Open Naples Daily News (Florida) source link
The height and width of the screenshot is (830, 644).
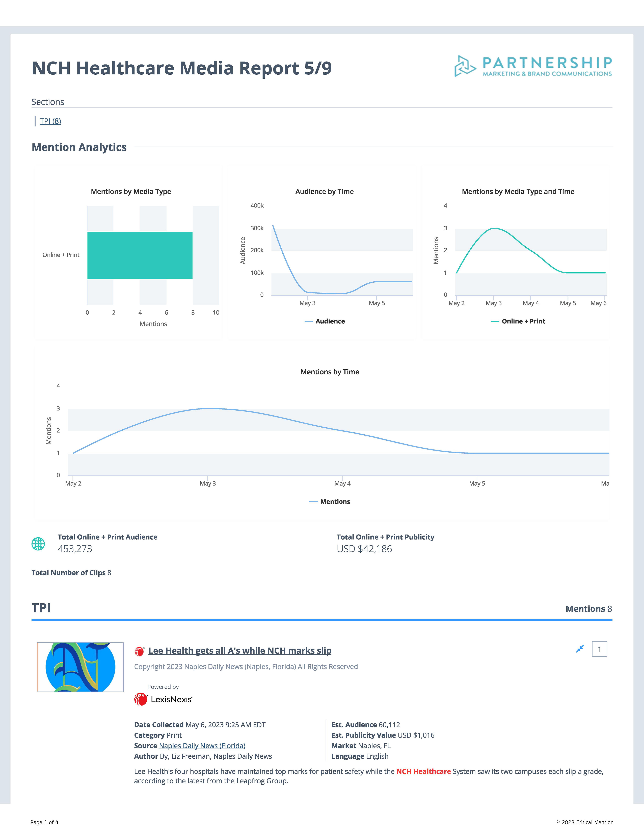202,746
